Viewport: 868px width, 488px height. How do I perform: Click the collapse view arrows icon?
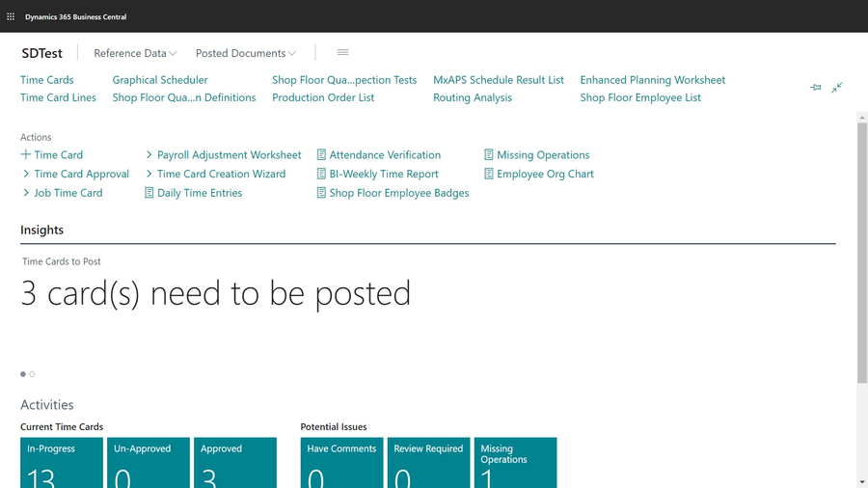tap(837, 88)
